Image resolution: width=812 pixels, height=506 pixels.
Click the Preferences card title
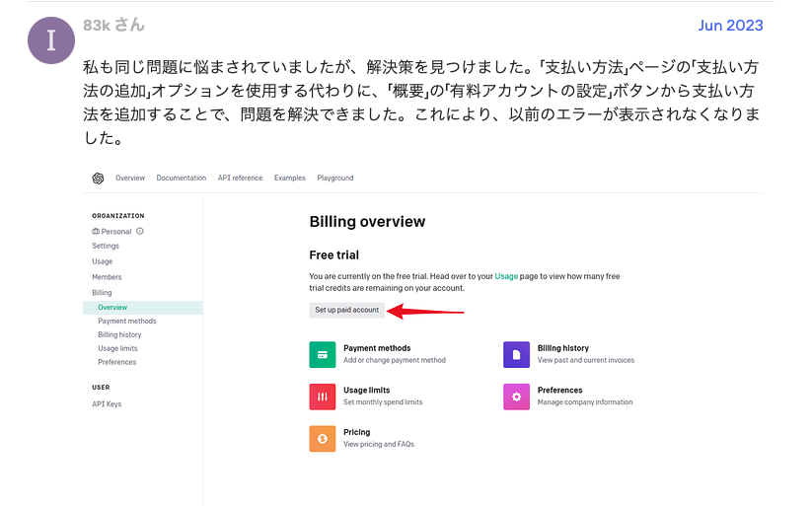click(x=559, y=391)
